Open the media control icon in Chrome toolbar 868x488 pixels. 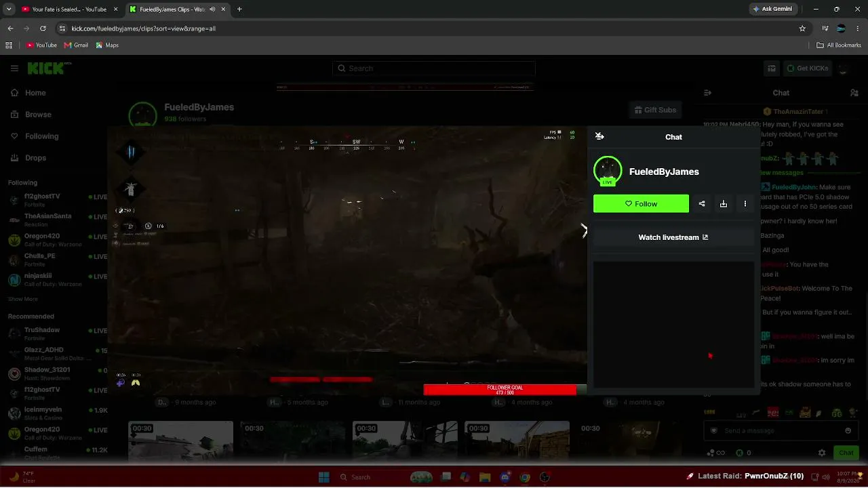point(825,28)
